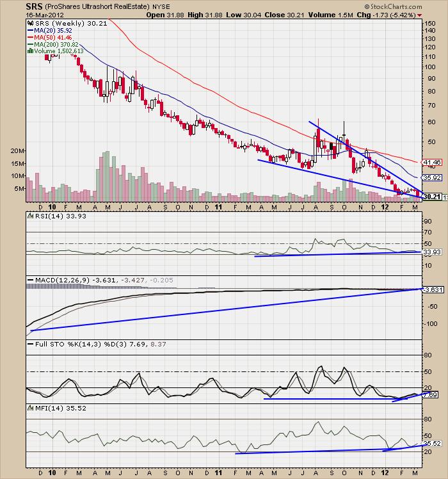This screenshot has width=448, height=479.
Task: Click the High 31.88 value
Action: pyautogui.click(x=205, y=15)
